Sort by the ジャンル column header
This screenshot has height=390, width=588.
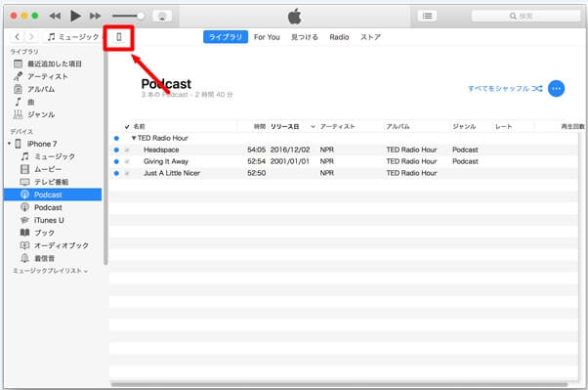(464, 126)
